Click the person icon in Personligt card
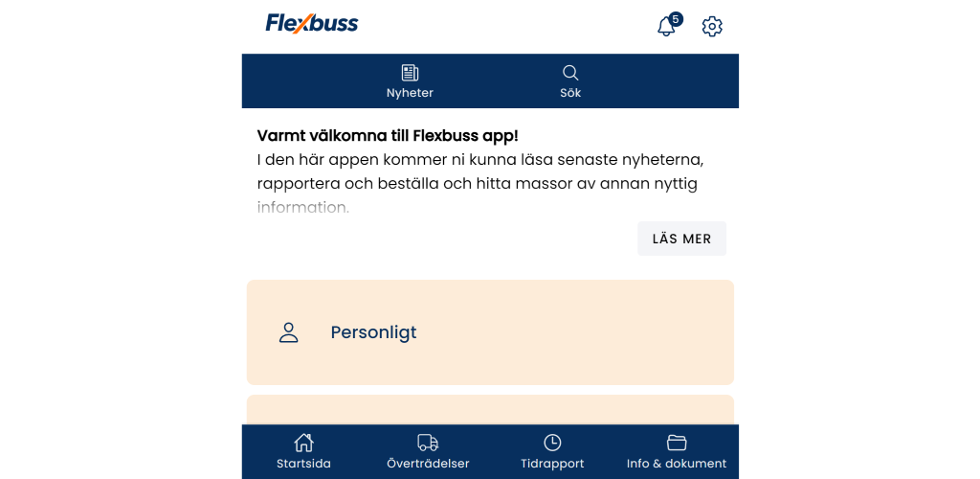The width and height of the screenshot is (980, 479). [x=288, y=332]
